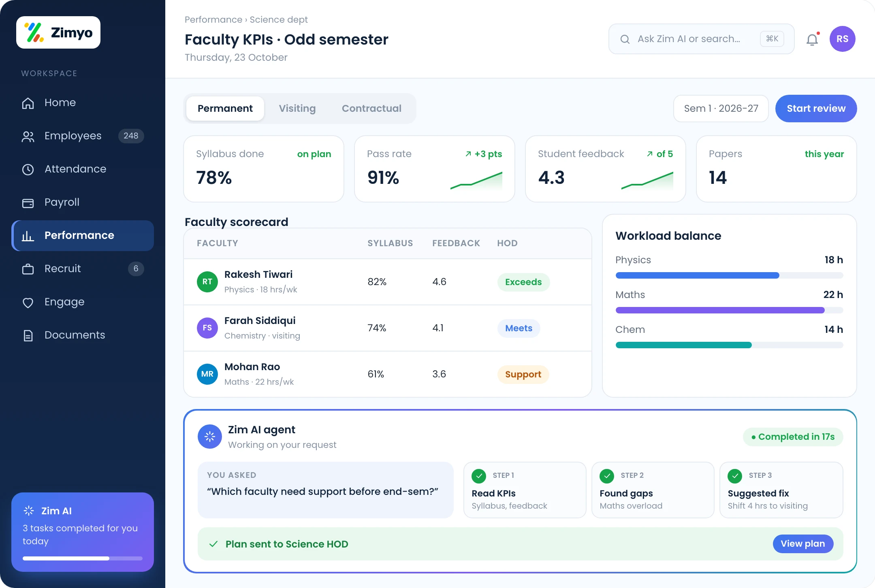Viewport: 875px width, 588px height.
Task: Switch to the Contractual tab
Action: click(371, 109)
